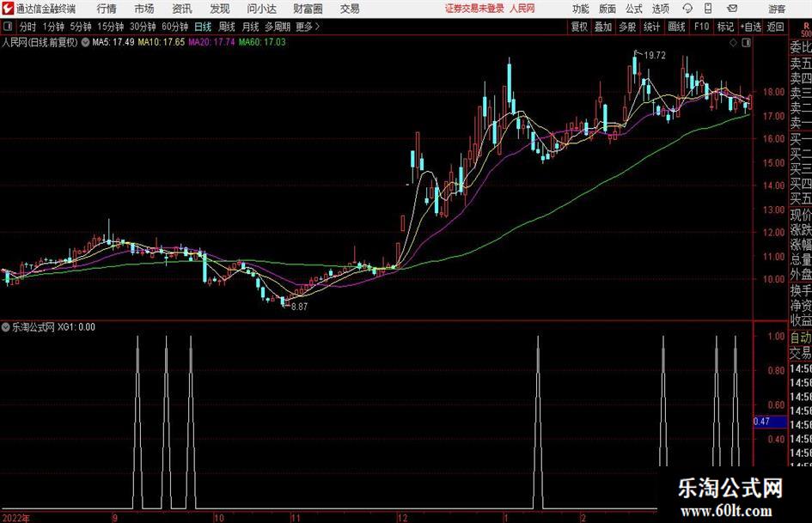Image resolution: width=812 pixels, height=523 pixels.
Task: Switch to 5分钟 period
Action: pyautogui.click(x=81, y=27)
